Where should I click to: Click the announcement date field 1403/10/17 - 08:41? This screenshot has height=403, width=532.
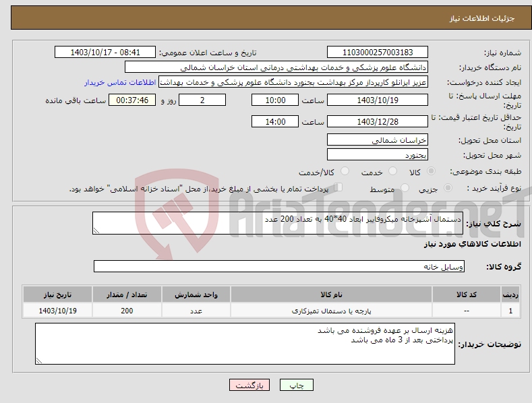pyautogui.click(x=105, y=53)
